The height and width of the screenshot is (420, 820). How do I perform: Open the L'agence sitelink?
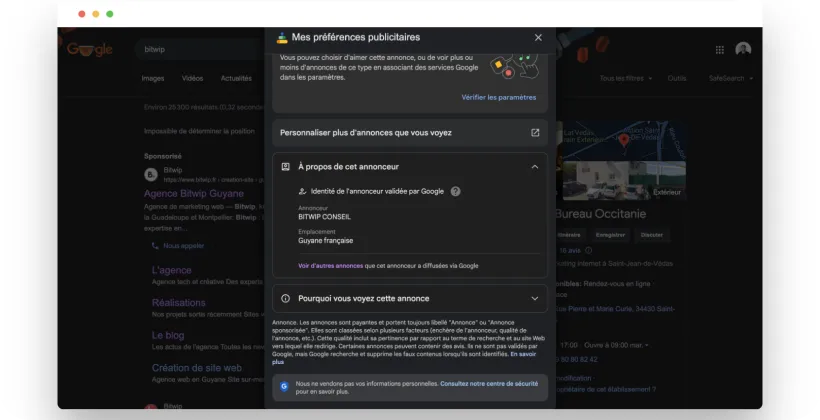pyautogui.click(x=172, y=270)
